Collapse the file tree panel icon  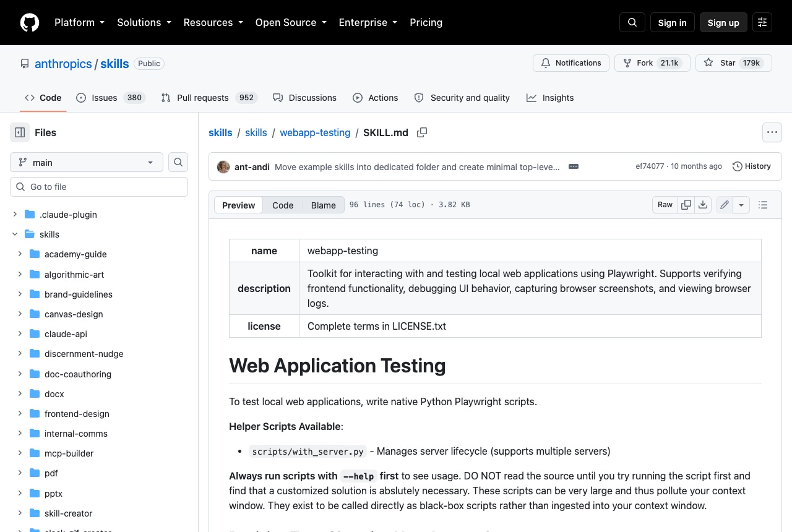click(x=20, y=132)
